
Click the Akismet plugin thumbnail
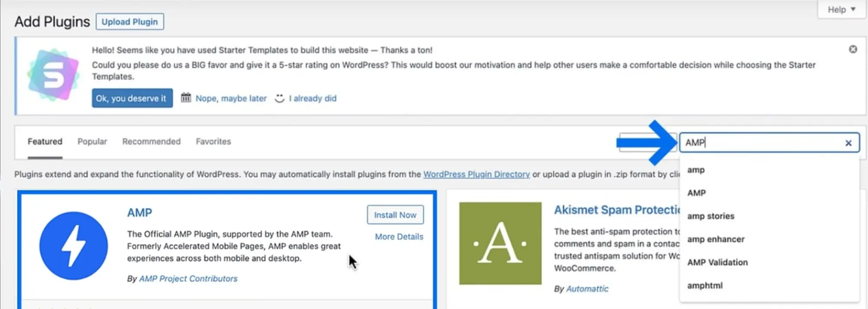[500, 243]
